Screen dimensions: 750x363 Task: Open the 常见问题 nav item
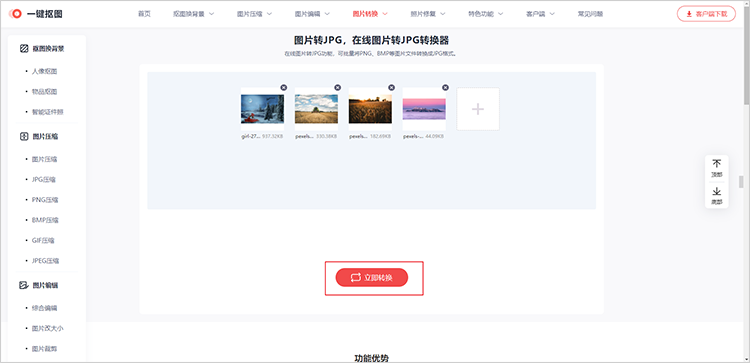590,14
